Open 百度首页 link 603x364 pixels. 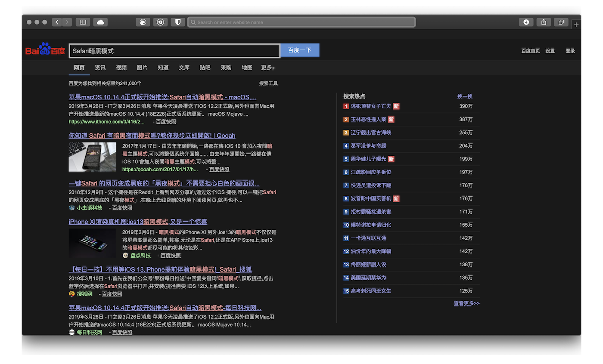tap(531, 51)
